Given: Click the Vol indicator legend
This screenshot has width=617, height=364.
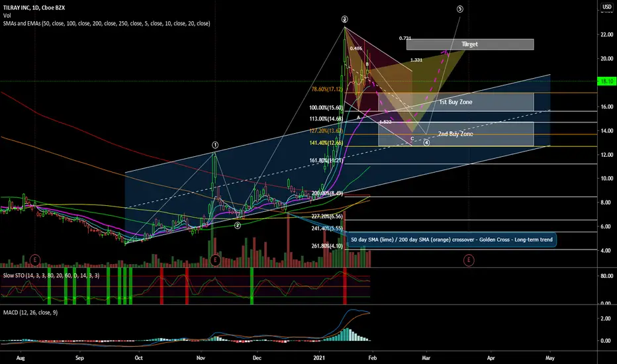Looking at the screenshot, I should coord(7,15).
